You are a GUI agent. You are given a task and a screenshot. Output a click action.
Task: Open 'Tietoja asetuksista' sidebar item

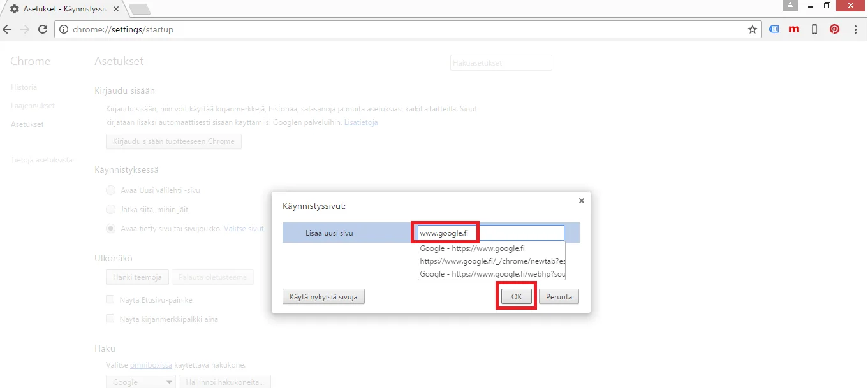pyautogui.click(x=41, y=160)
